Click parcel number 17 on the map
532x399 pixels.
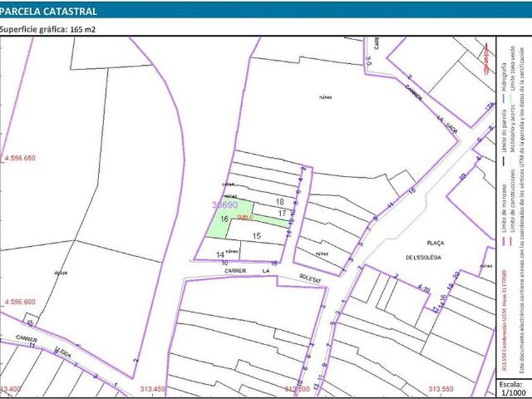click(x=282, y=214)
